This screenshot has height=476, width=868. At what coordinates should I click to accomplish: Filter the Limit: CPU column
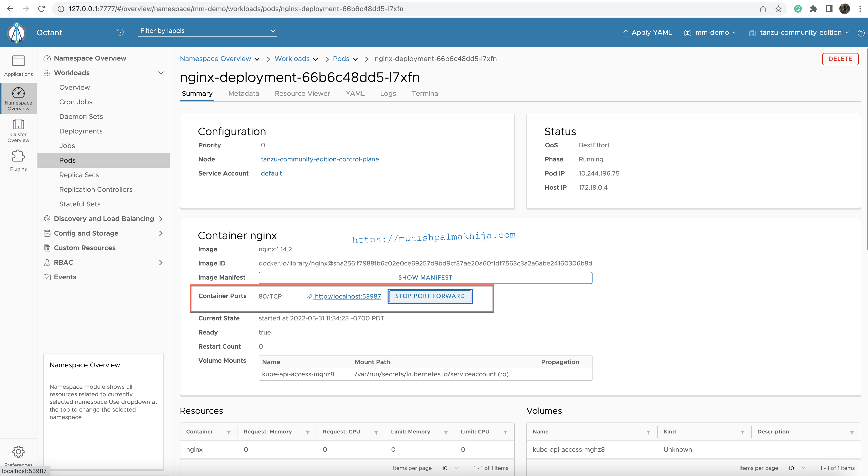(x=505, y=432)
